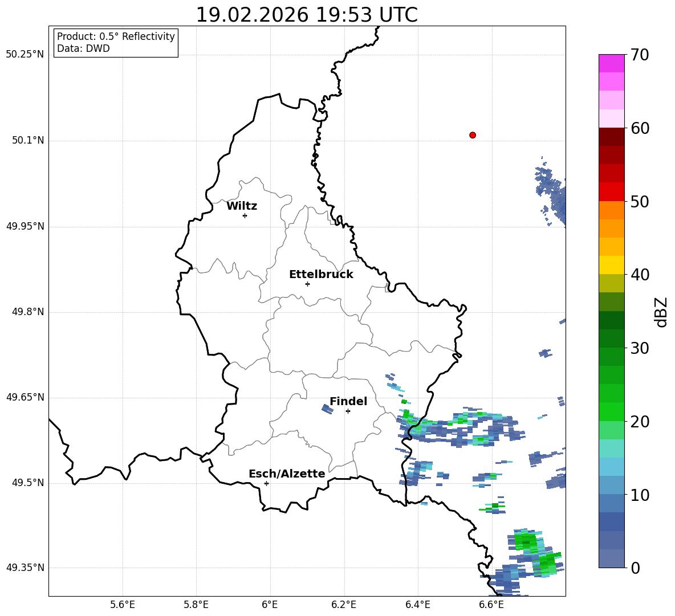Click the 6°E longitude label

click(270, 605)
